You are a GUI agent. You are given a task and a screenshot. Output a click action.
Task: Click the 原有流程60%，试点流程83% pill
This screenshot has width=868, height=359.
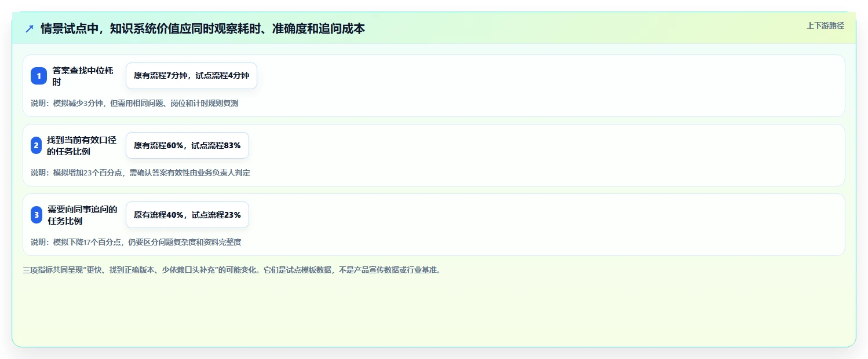point(187,145)
